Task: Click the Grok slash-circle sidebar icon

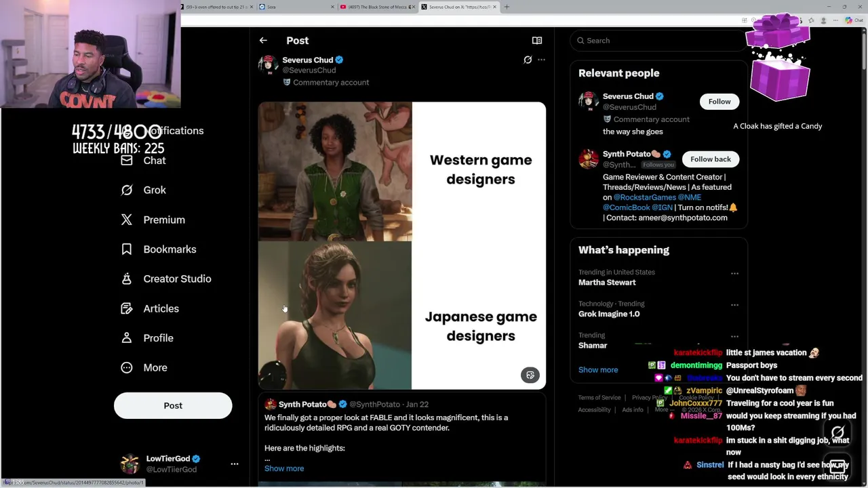Action: (x=127, y=190)
